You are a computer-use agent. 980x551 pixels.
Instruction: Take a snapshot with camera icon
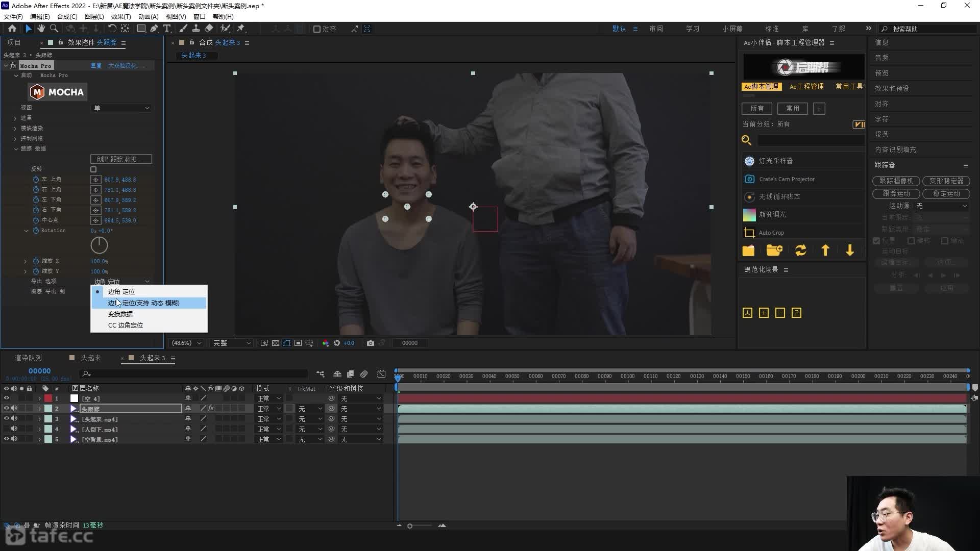click(371, 343)
